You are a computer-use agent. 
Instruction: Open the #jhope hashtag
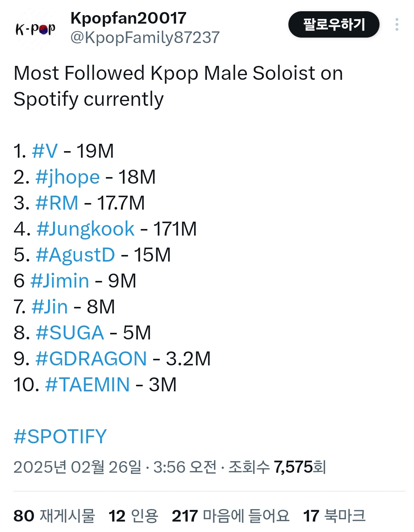(67, 177)
